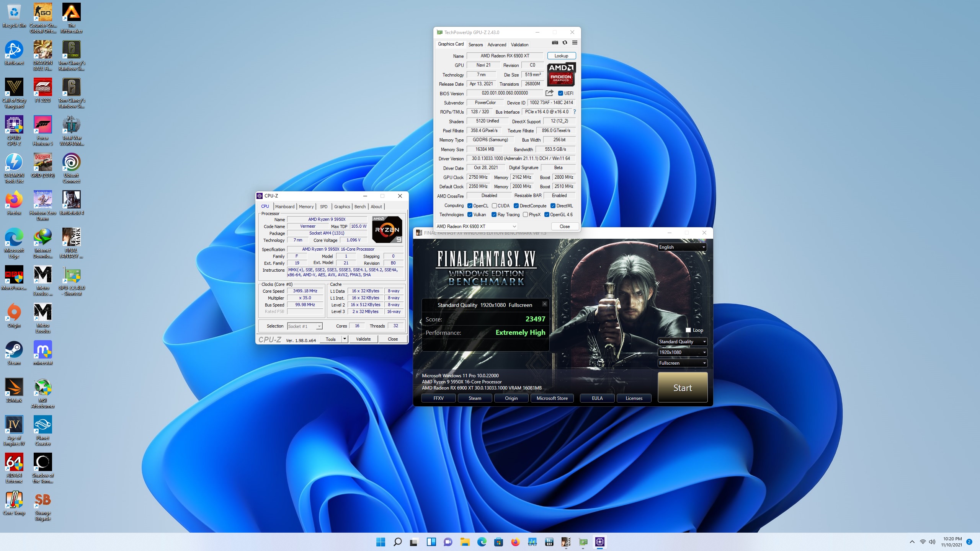Click the Steam button in FFXV benchmark
The width and height of the screenshot is (980, 551).
[x=475, y=398]
